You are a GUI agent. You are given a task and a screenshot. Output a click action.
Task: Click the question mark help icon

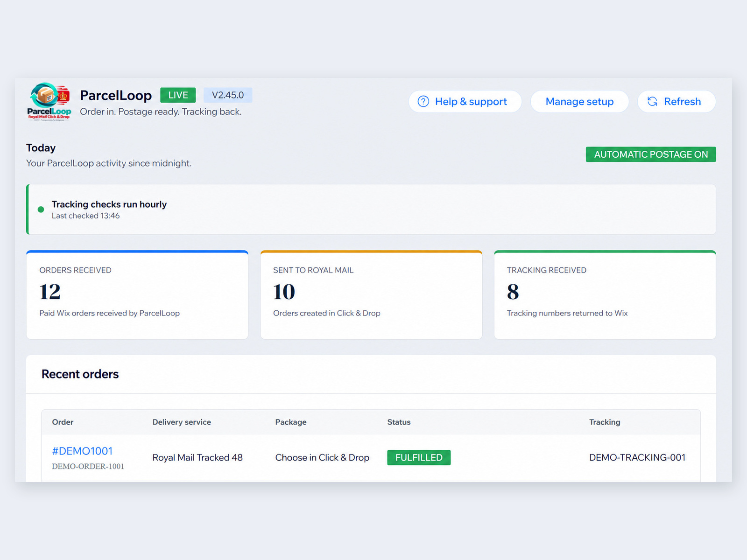(x=423, y=101)
